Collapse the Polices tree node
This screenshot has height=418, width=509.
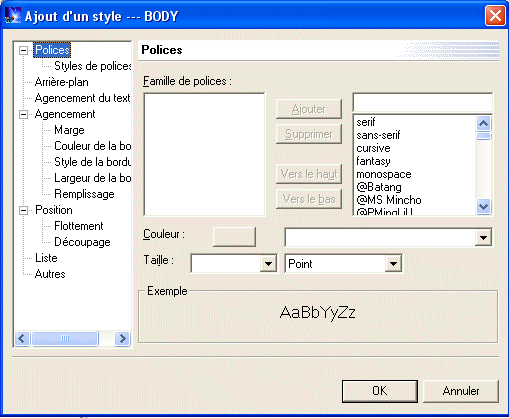(x=23, y=50)
